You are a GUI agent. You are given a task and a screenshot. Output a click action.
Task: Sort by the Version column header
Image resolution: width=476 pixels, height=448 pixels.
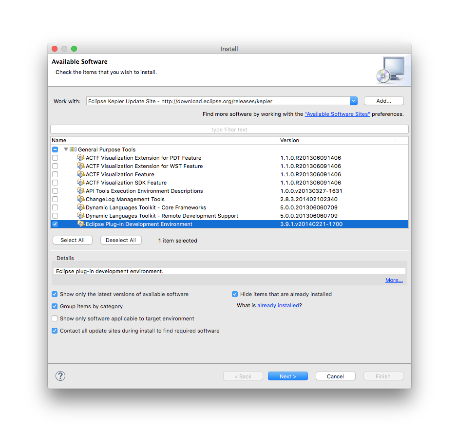337,140
